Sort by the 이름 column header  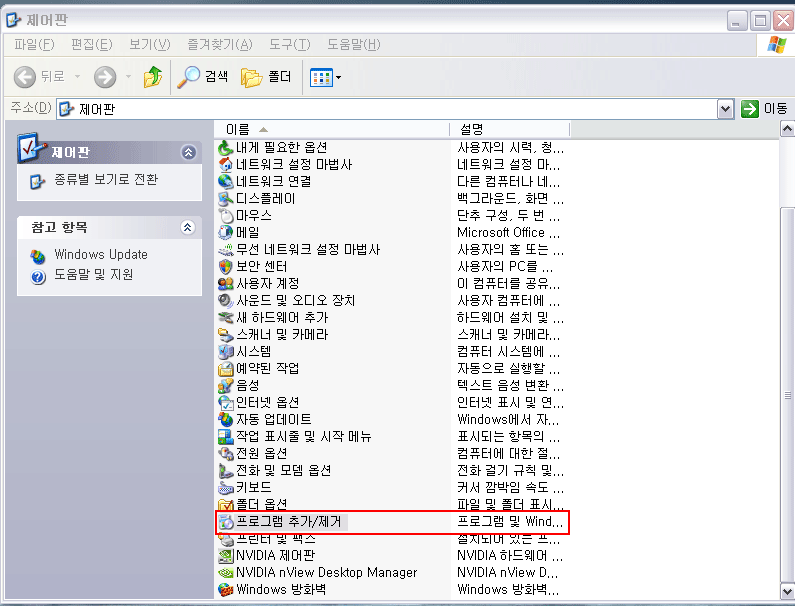click(x=332, y=130)
